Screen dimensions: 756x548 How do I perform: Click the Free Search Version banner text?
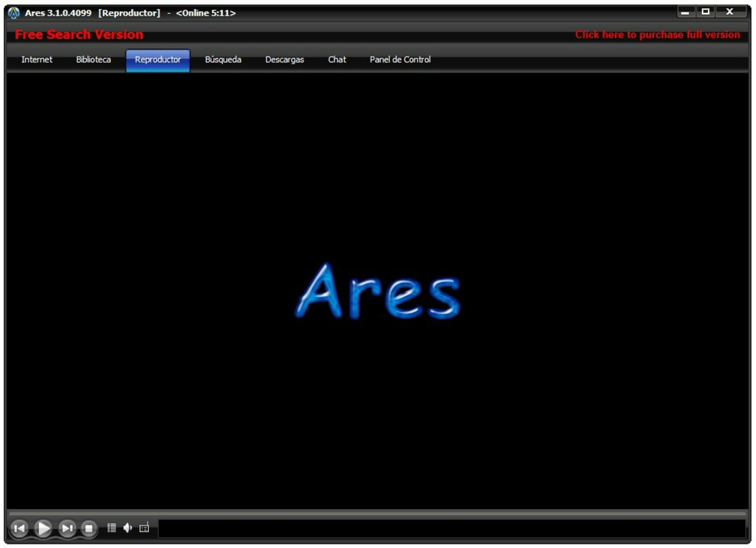[79, 35]
